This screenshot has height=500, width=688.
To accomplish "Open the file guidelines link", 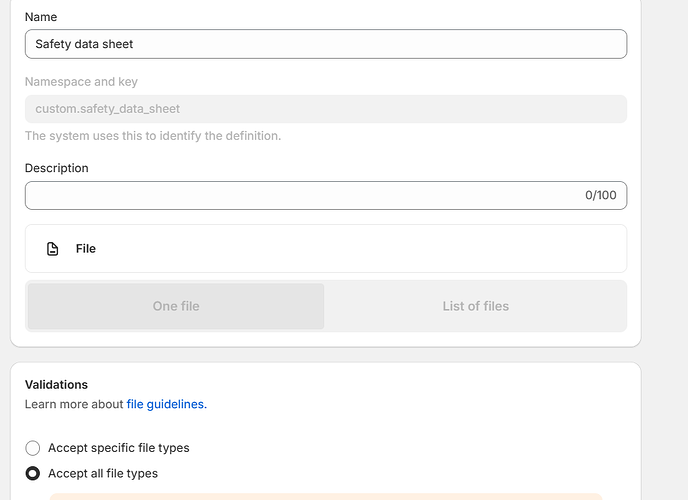I will click(x=165, y=405).
